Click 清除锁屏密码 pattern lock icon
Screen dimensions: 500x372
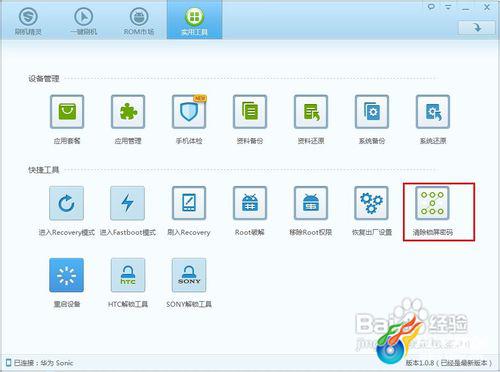pyautogui.click(x=432, y=203)
